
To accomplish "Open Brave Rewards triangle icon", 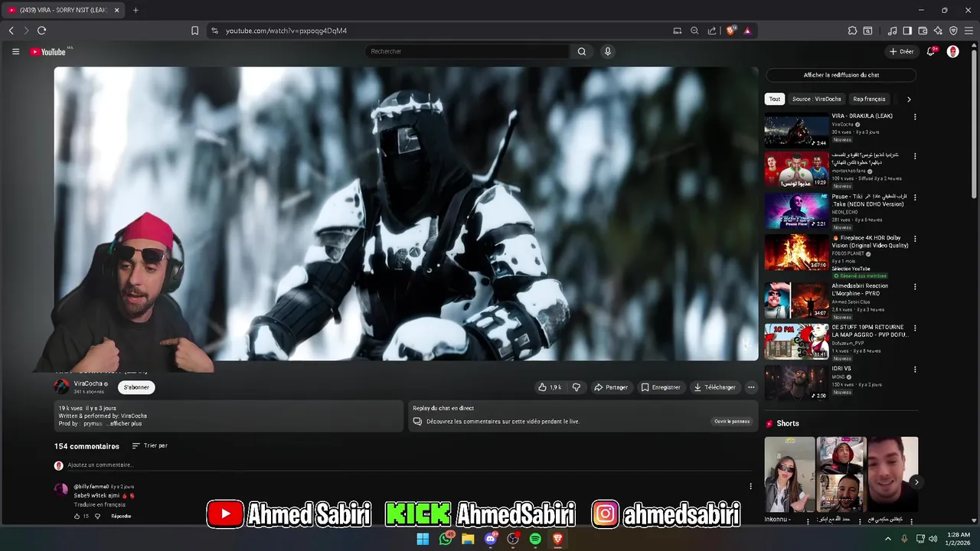I will point(747,31).
